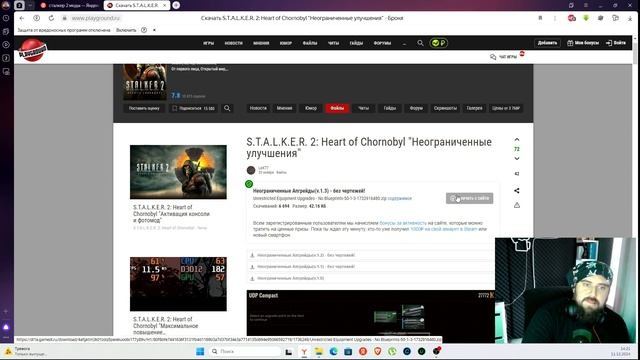Close the active 'Скачать S.T.A.L.K.E.R.' tab
This screenshot has width=640, height=360.
tap(164, 5)
